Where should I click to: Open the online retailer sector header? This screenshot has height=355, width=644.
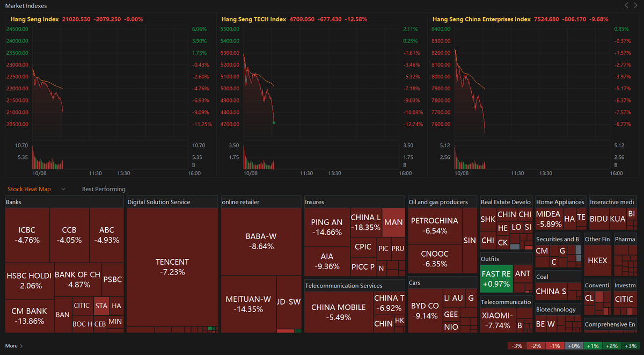[x=261, y=202]
